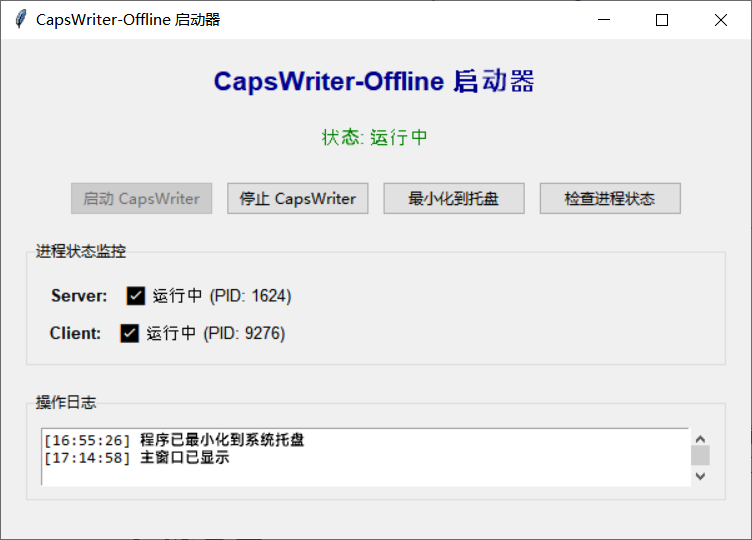Click the "操作日志" group label
Image resolution: width=752 pixels, height=540 pixels.
(66, 402)
